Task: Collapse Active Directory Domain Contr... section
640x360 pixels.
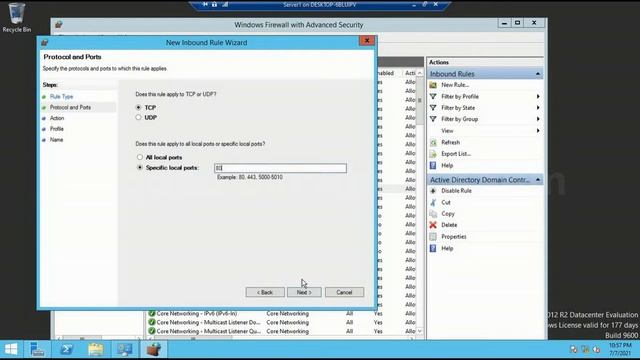Action: [x=538, y=180]
